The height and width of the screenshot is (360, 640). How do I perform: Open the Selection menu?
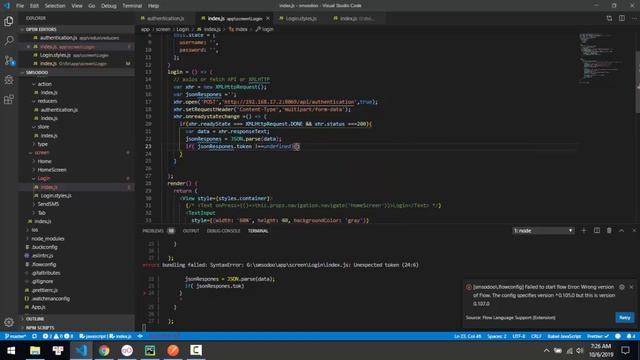click(55, 6)
